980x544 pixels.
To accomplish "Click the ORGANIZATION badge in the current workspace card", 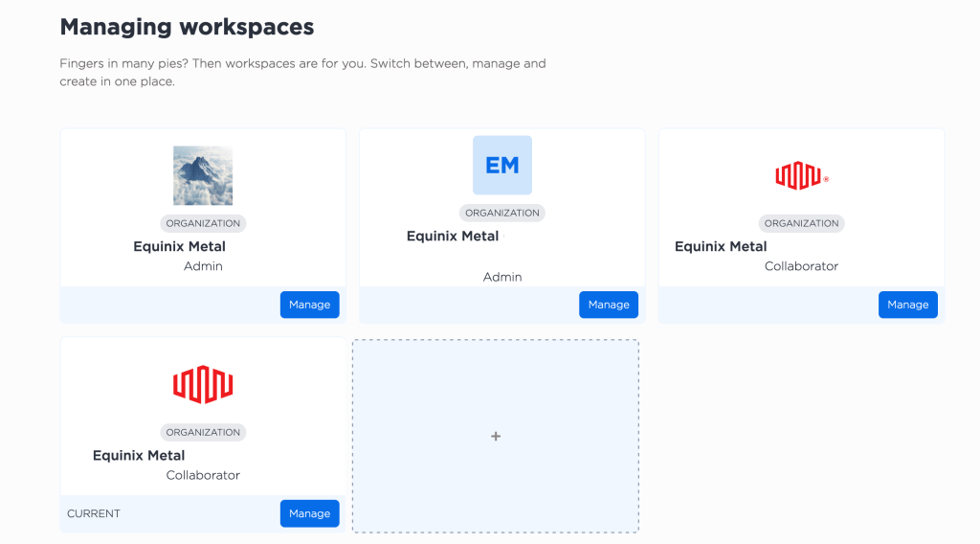I will [203, 432].
